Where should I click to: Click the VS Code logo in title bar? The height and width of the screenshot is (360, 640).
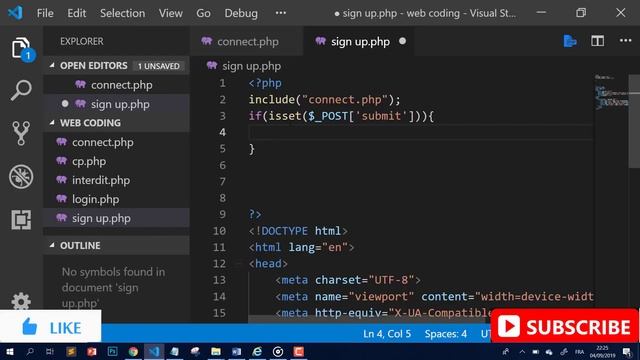(15, 13)
